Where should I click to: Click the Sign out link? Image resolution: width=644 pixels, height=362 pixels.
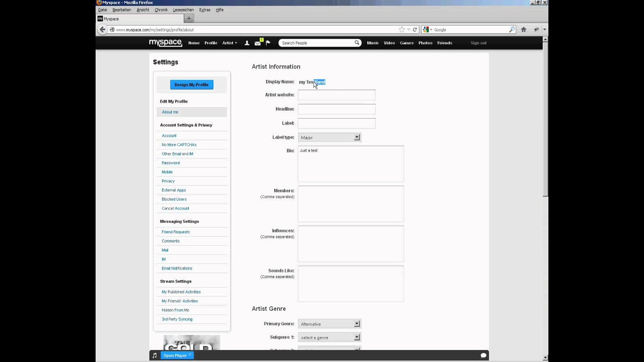[478, 43]
